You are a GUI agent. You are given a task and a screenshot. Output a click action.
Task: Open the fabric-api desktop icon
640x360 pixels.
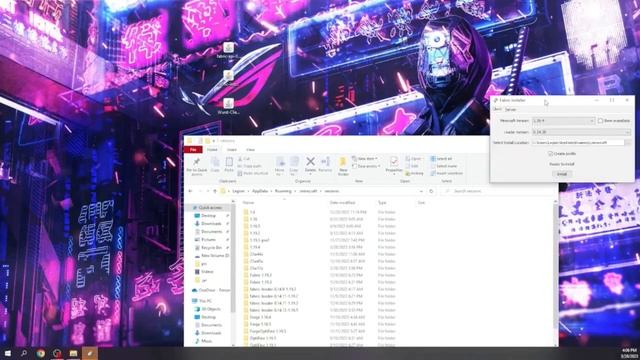(229, 51)
